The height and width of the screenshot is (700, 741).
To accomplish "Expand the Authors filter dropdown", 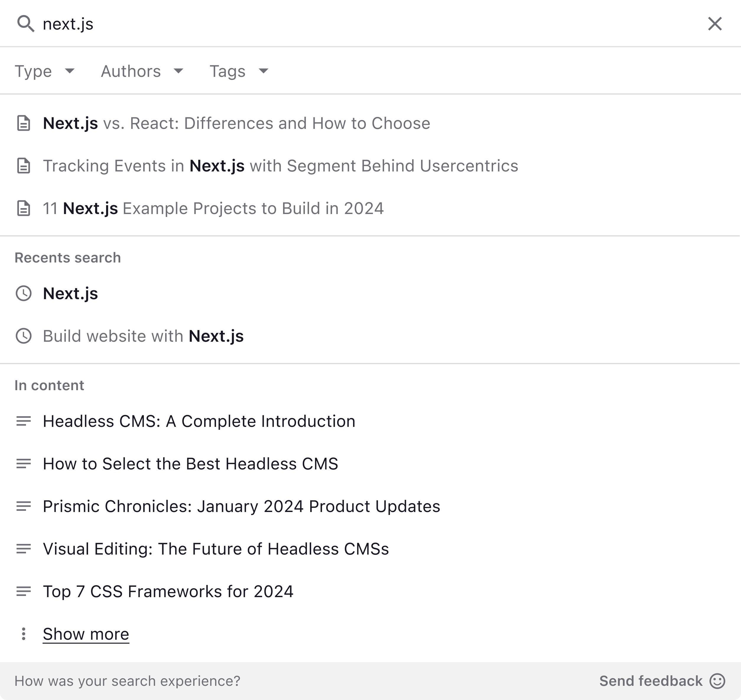I will (x=142, y=71).
